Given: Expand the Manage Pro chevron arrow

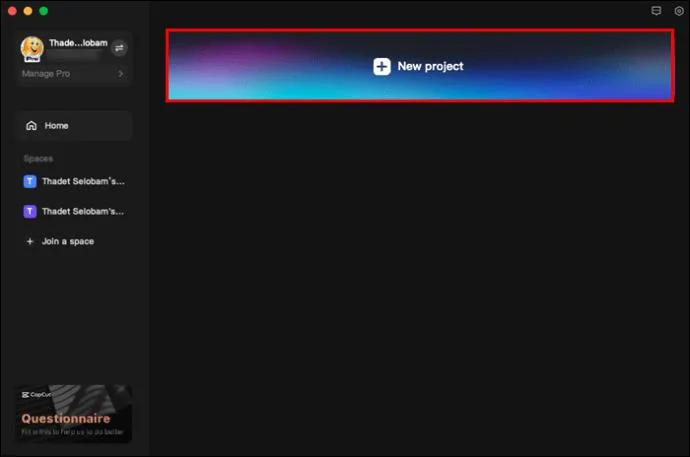Looking at the screenshot, I should 121,74.
